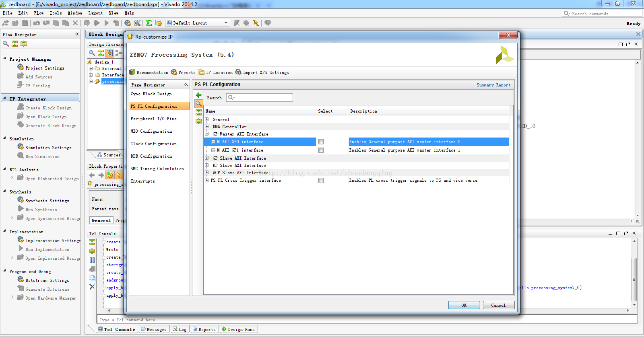Expand PS-PL Cross Trigger interface row
644x337 pixels.
click(x=207, y=180)
